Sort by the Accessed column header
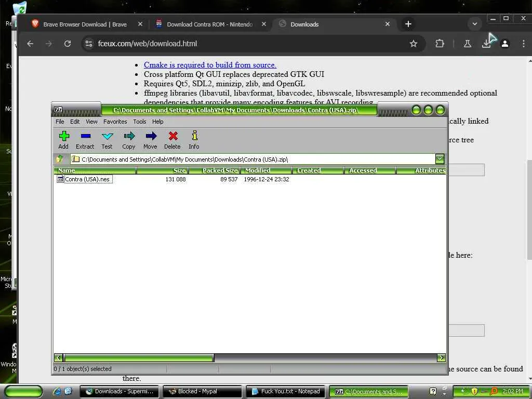 point(370,170)
